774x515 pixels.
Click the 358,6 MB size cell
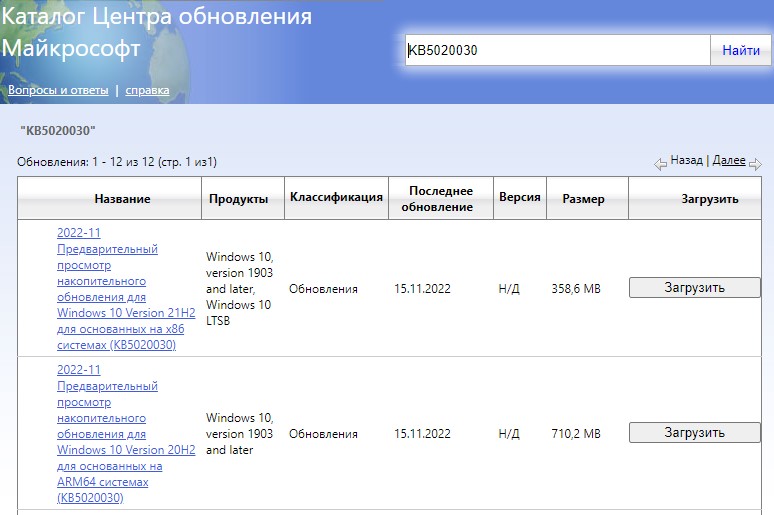pos(576,288)
